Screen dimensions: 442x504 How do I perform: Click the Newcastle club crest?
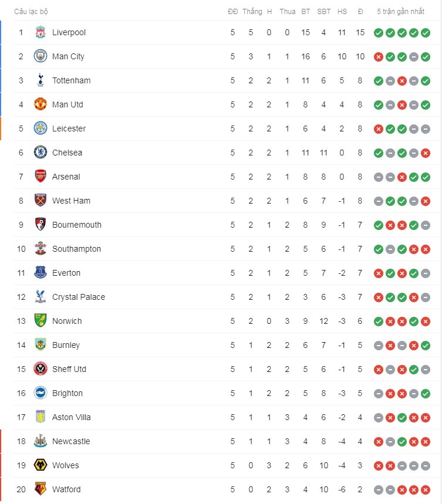tap(40, 441)
